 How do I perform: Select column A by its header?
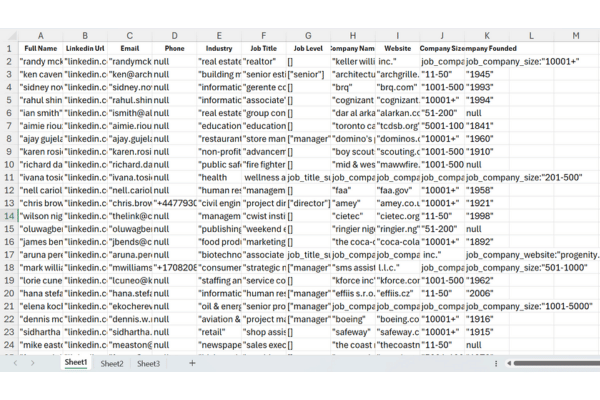pos(41,35)
